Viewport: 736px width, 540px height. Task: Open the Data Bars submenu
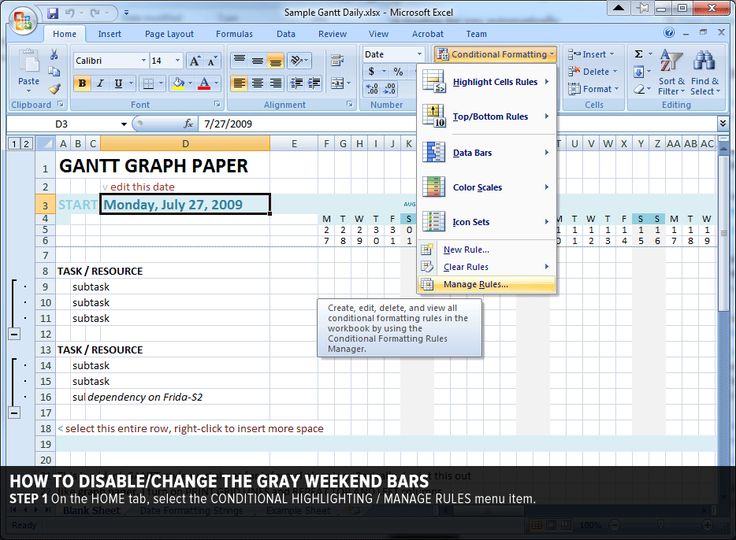pos(486,153)
